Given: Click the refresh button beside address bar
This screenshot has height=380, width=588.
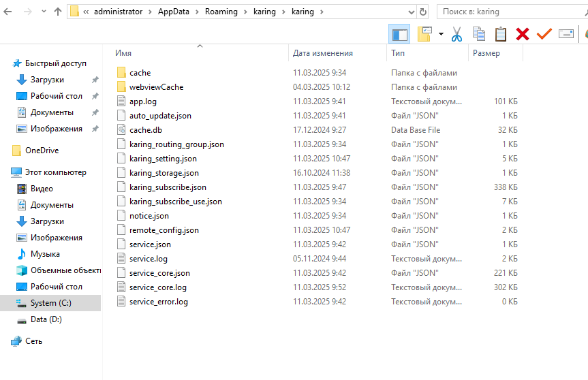Looking at the screenshot, I should coord(423,12).
